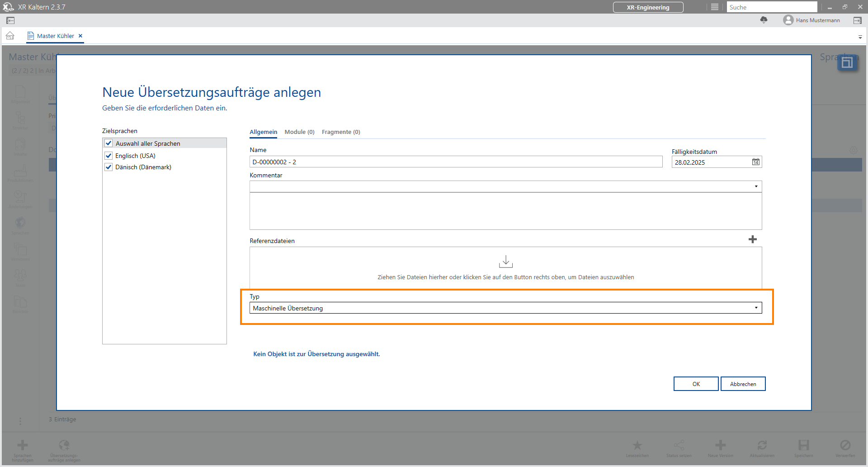This screenshot has height=467, width=868.
Task: Click the text Kein Objekt ist zur Übersetzung ausgewählt
Action: tap(316, 354)
